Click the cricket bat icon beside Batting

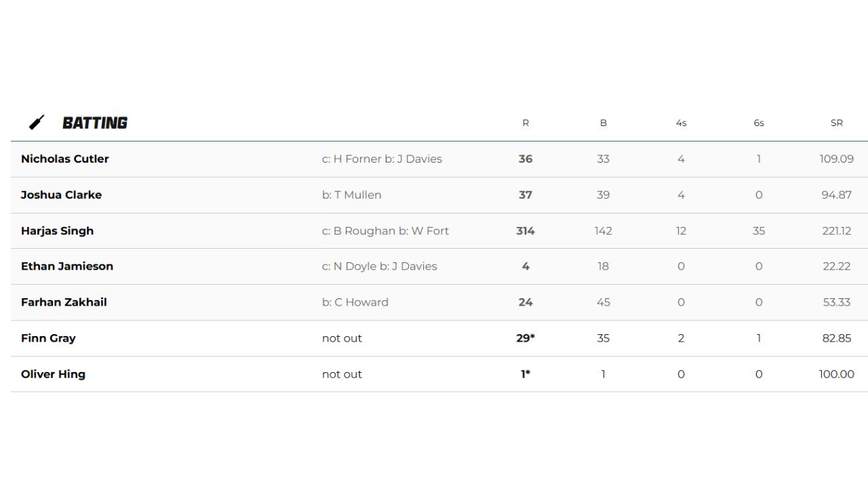[x=37, y=123]
